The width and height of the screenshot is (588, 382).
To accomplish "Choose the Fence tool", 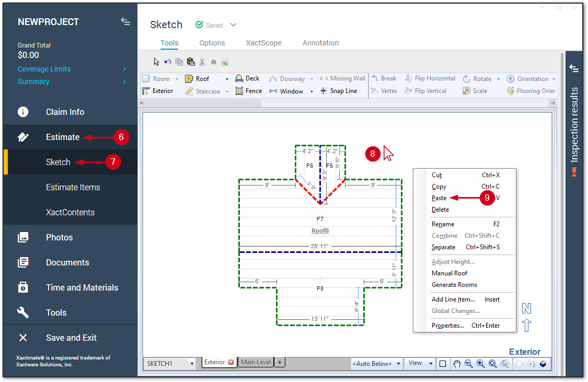I will (x=248, y=91).
